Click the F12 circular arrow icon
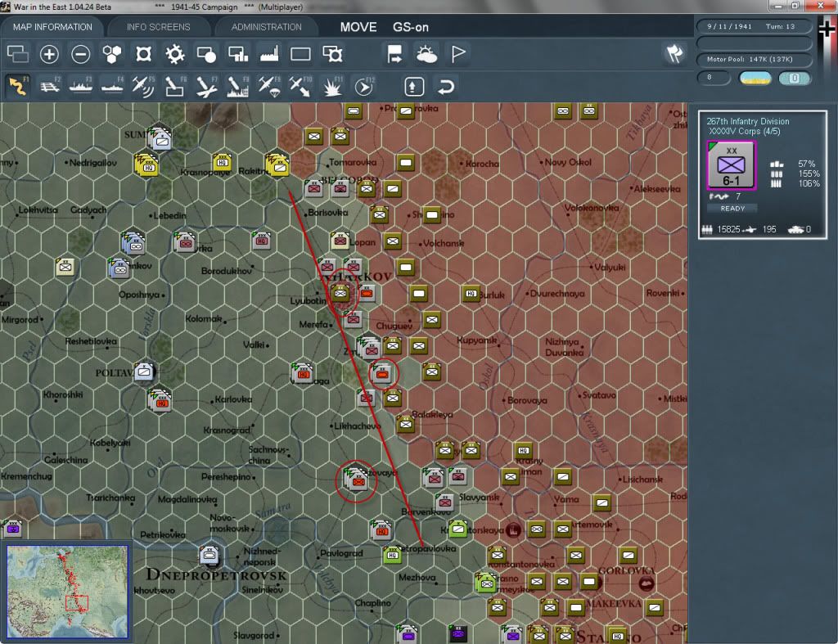 [364, 87]
